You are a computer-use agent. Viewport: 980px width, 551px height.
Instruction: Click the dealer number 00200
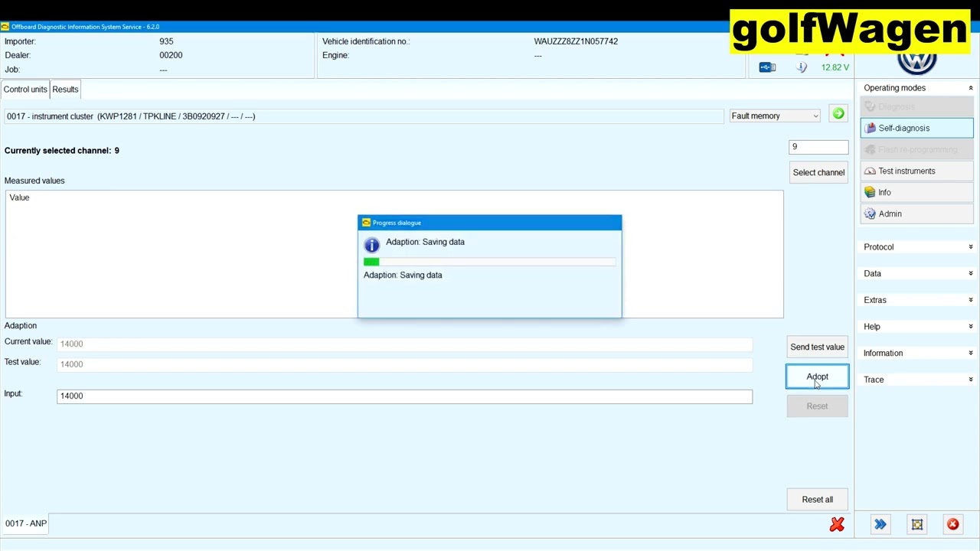pos(171,55)
